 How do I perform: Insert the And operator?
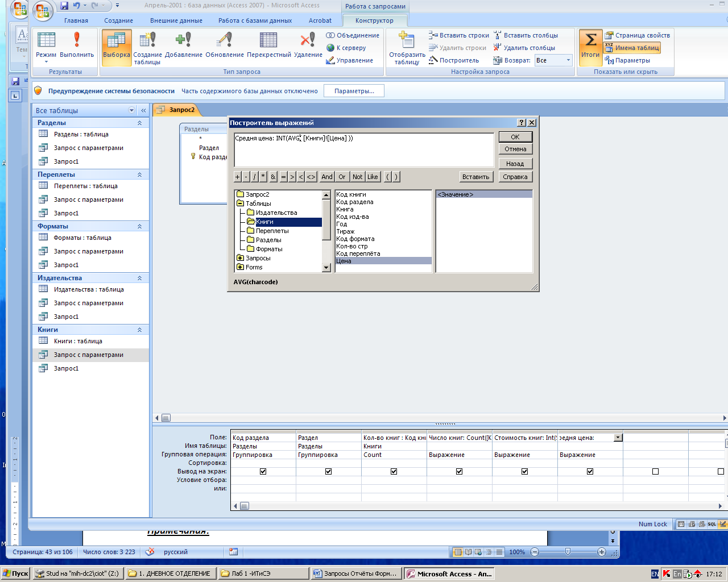(x=327, y=177)
